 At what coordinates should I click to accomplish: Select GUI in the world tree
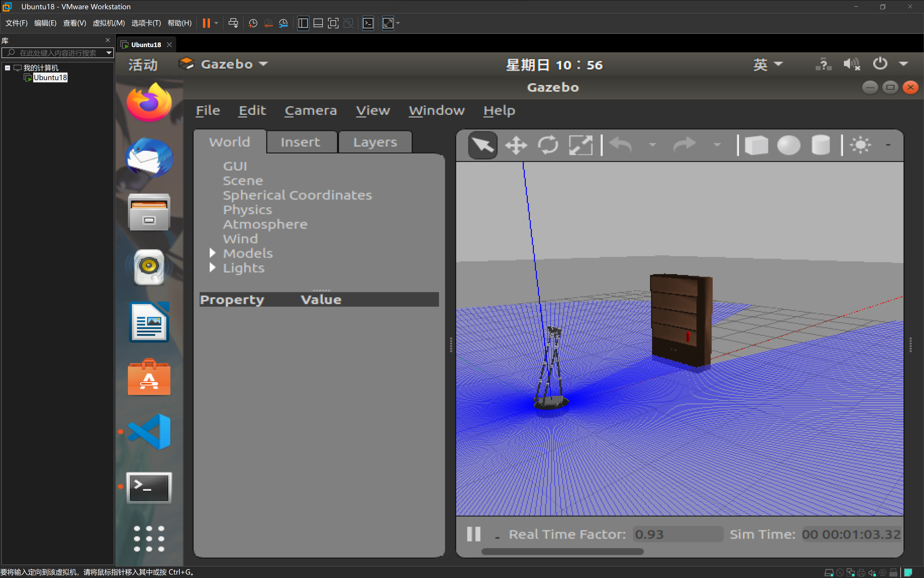coord(235,166)
